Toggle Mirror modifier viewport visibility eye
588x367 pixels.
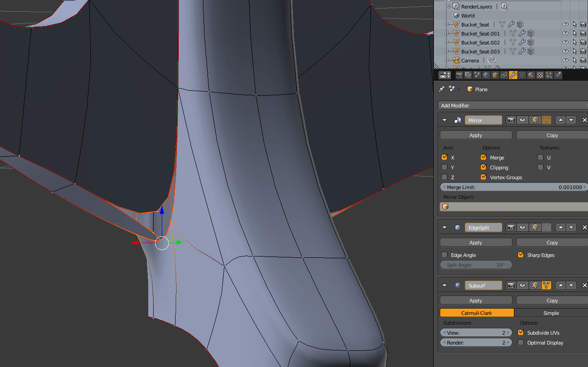coord(522,120)
